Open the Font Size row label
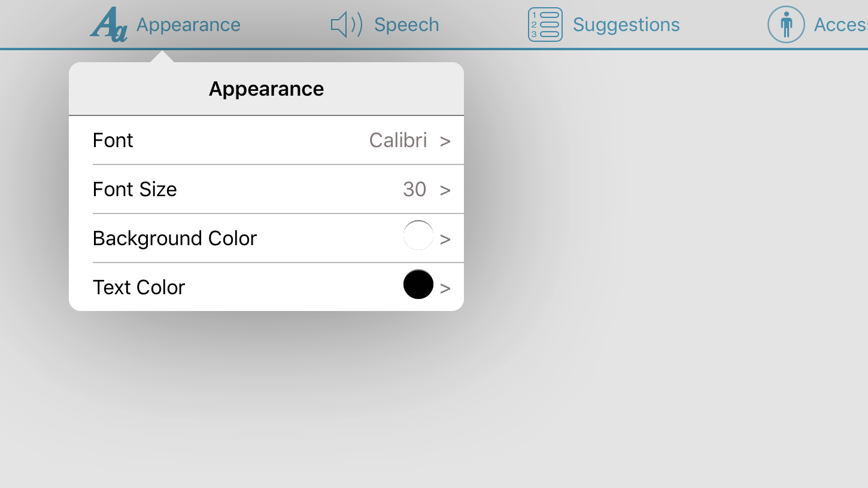This screenshot has height=488, width=868. (x=135, y=190)
